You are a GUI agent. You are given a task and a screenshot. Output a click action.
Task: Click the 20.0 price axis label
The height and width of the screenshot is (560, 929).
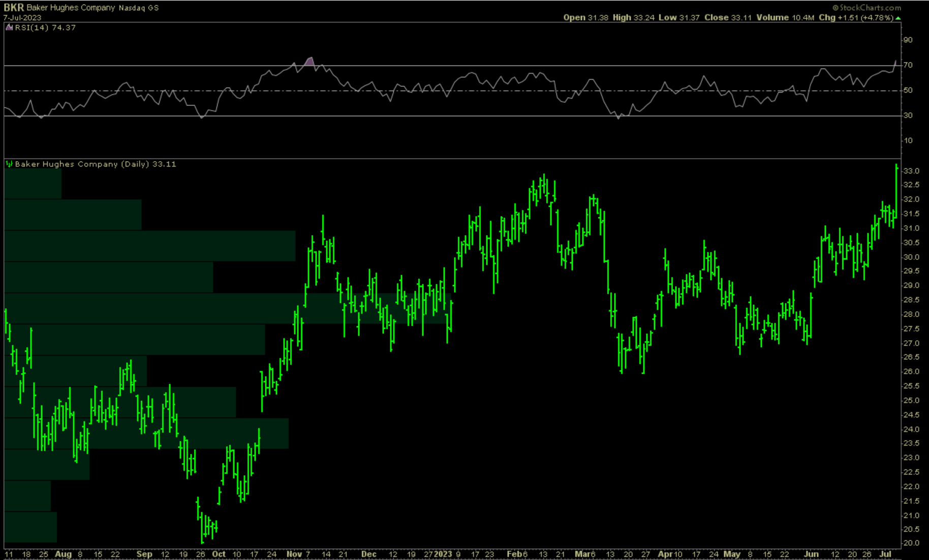click(x=911, y=543)
